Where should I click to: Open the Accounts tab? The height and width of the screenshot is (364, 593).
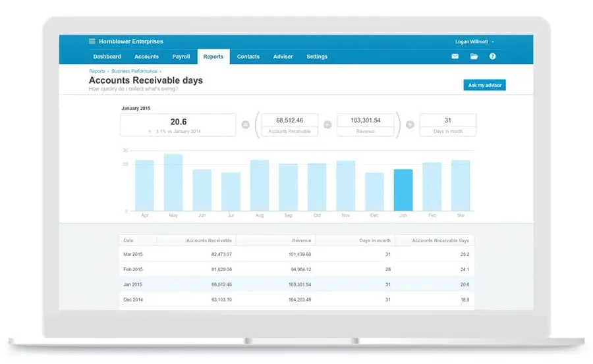tap(146, 57)
